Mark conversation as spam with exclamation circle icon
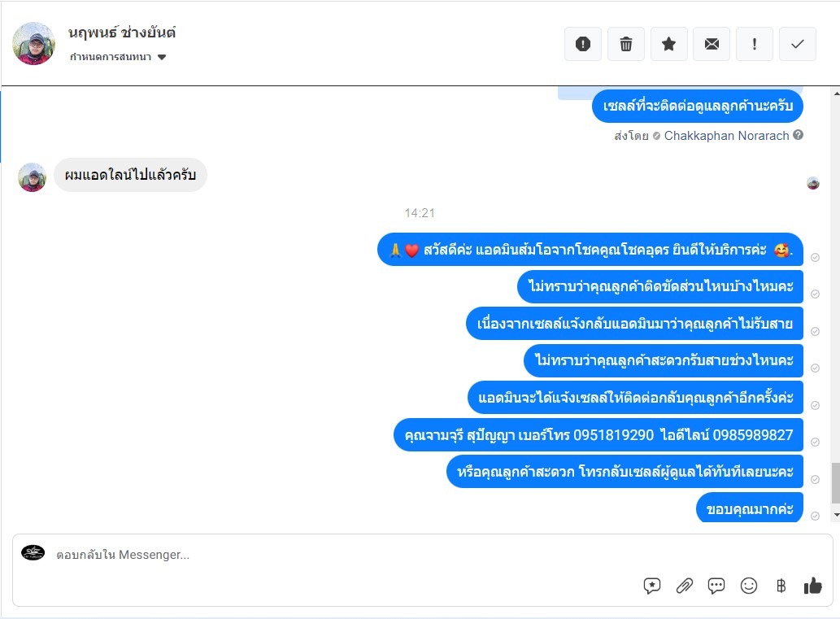The height and width of the screenshot is (619, 840). click(x=583, y=44)
